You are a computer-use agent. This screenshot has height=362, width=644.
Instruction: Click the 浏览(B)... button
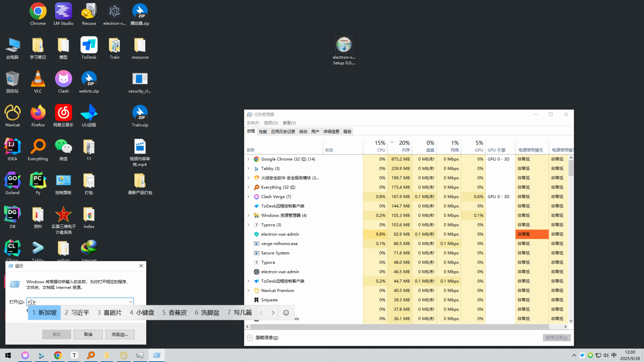[120, 335]
